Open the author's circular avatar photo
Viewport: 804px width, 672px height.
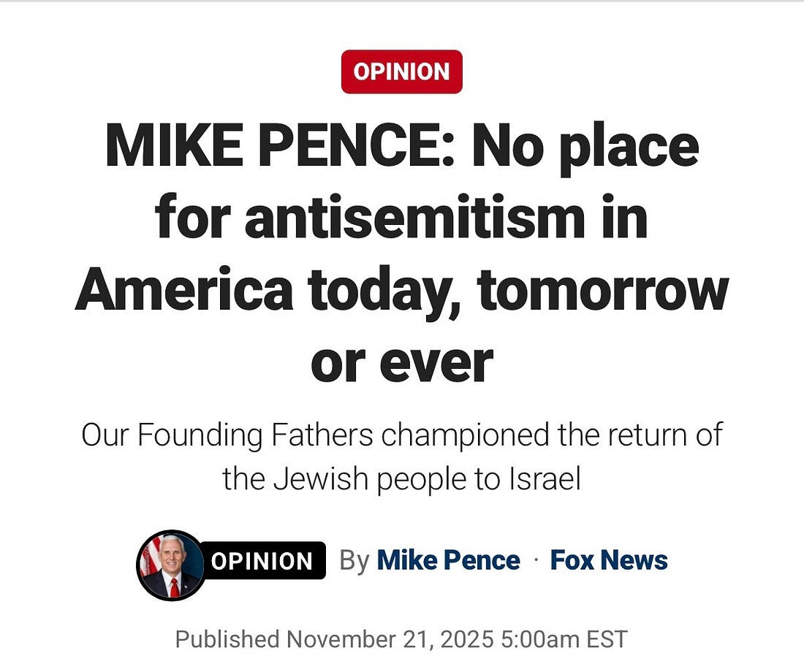171,565
